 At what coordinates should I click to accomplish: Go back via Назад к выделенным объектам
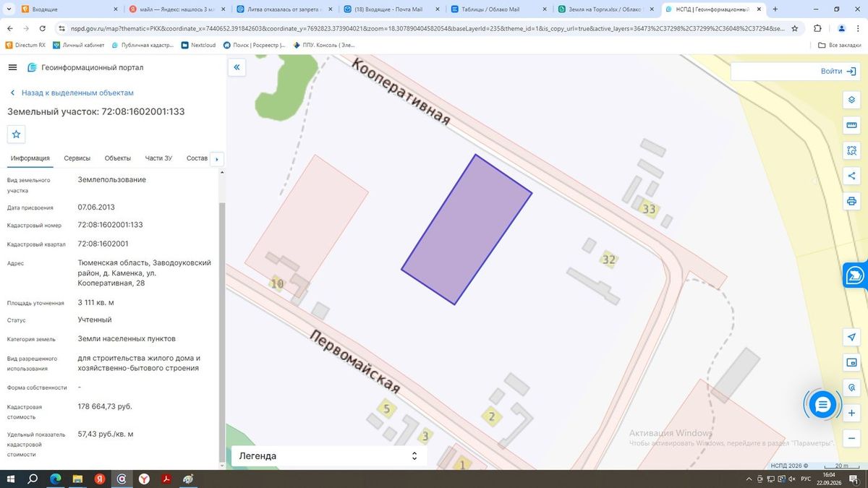(72, 93)
